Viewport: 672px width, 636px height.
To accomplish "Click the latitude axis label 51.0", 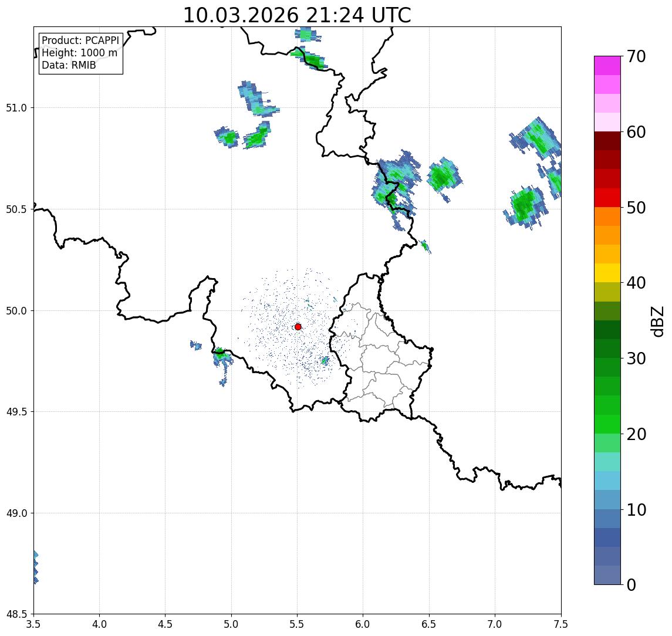I will pyautogui.click(x=16, y=108).
